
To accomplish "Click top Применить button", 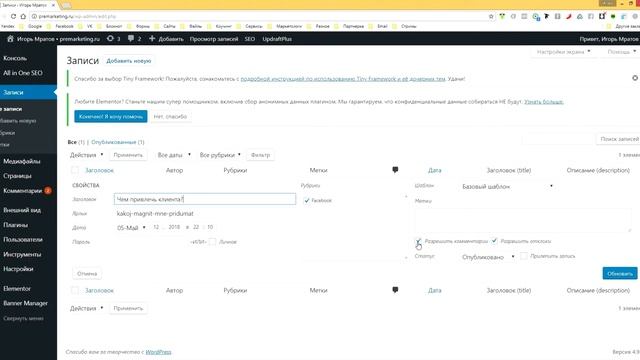I will tap(128, 155).
